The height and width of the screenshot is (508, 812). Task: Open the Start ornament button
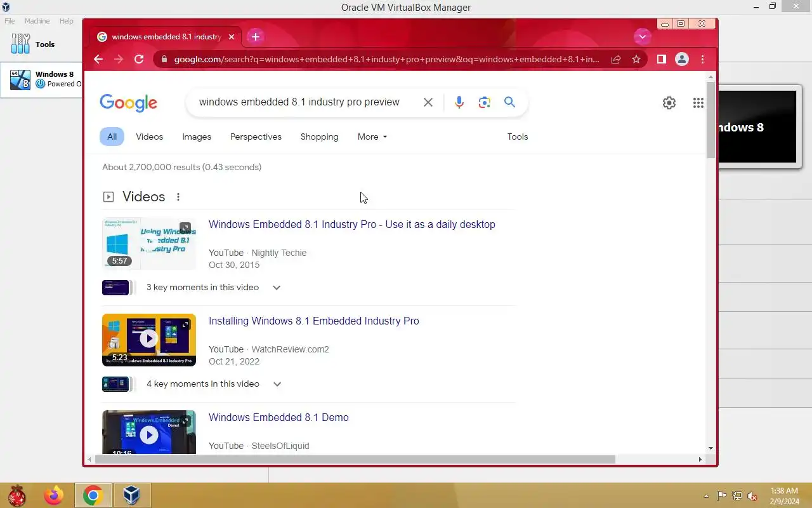pyautogui.click(x=16, y=495)
